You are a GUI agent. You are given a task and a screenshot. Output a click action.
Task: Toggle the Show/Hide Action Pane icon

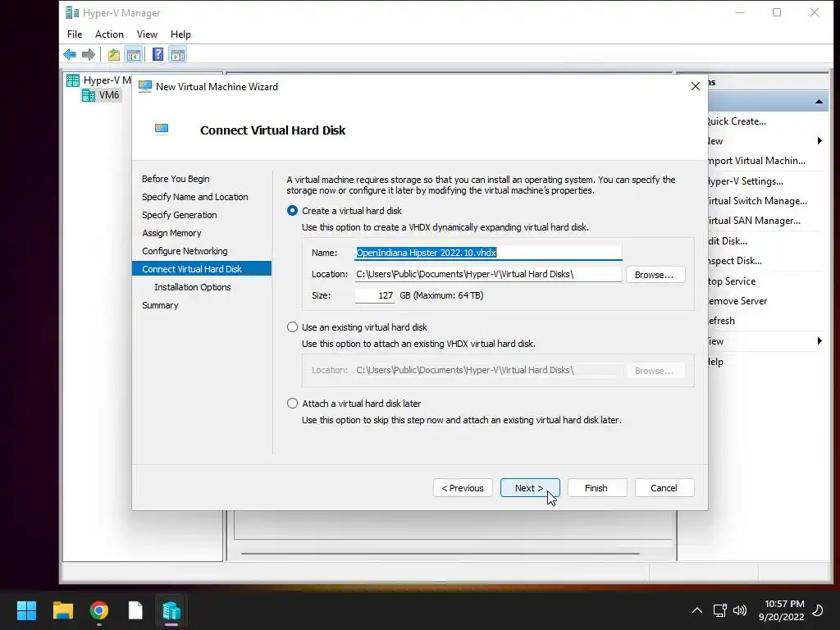(x=178, y=54)
